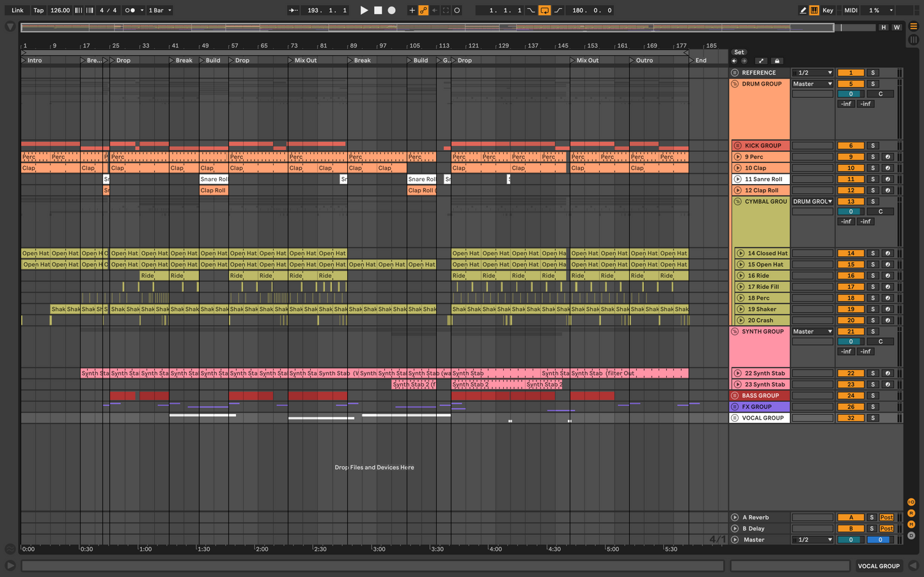
Task: Click the Lock Envelopes padlock icon
Action: (x=777, y=61)
